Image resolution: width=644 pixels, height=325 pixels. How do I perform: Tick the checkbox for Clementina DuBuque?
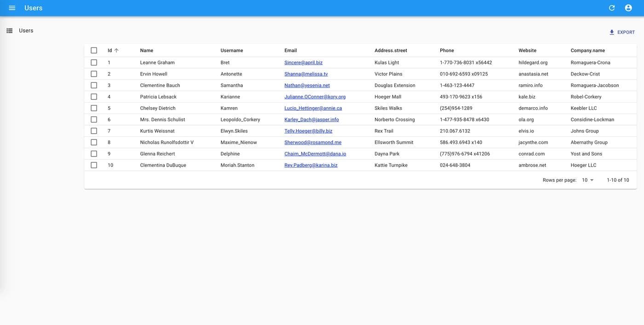point(94,165)
